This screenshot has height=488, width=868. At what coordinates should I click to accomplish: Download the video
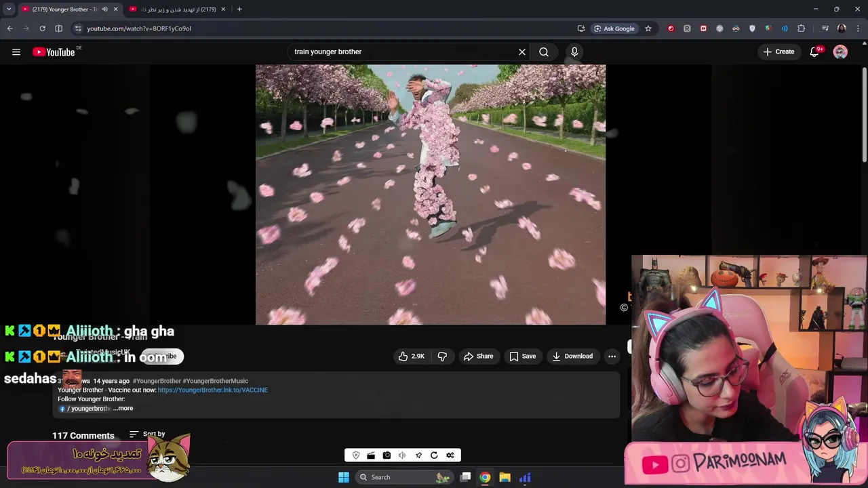[572, 356]
